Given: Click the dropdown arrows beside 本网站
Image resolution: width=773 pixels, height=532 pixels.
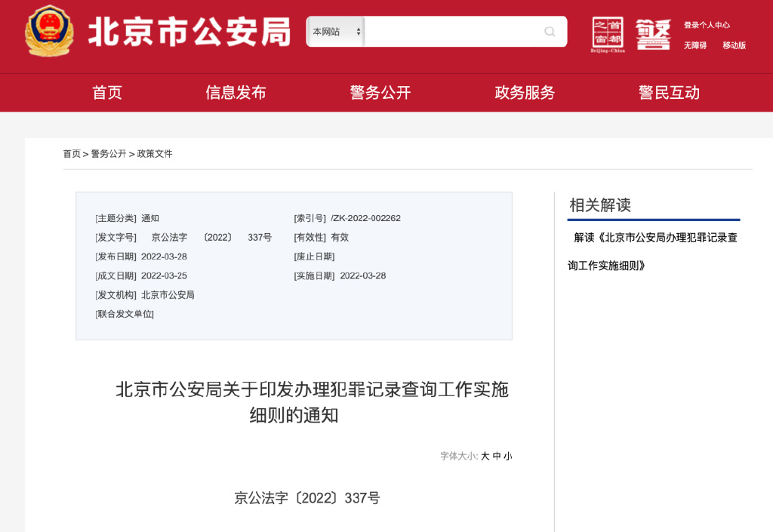Looking at the screenshot, I should (359, 32).
